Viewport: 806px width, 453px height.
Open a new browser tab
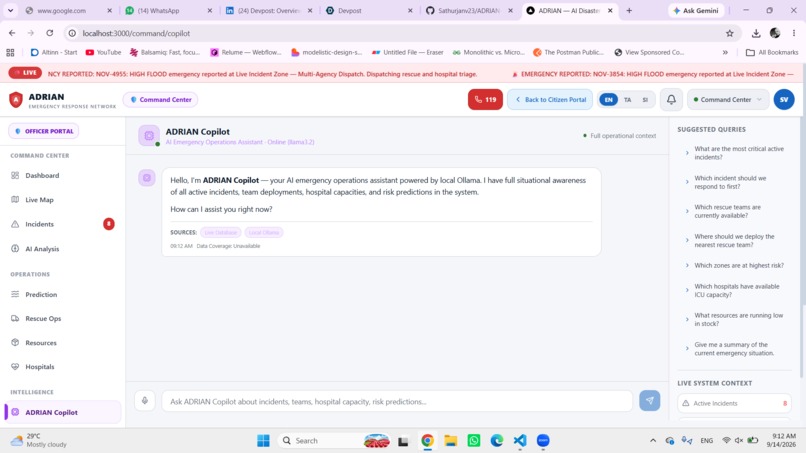pos(629,10)
